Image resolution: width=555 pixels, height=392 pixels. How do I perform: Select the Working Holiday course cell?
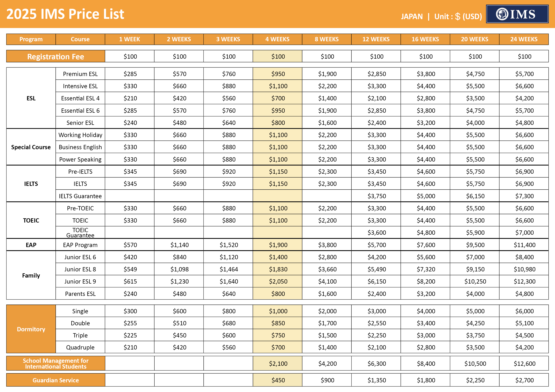pyautogui.click(x=80, y=135)
